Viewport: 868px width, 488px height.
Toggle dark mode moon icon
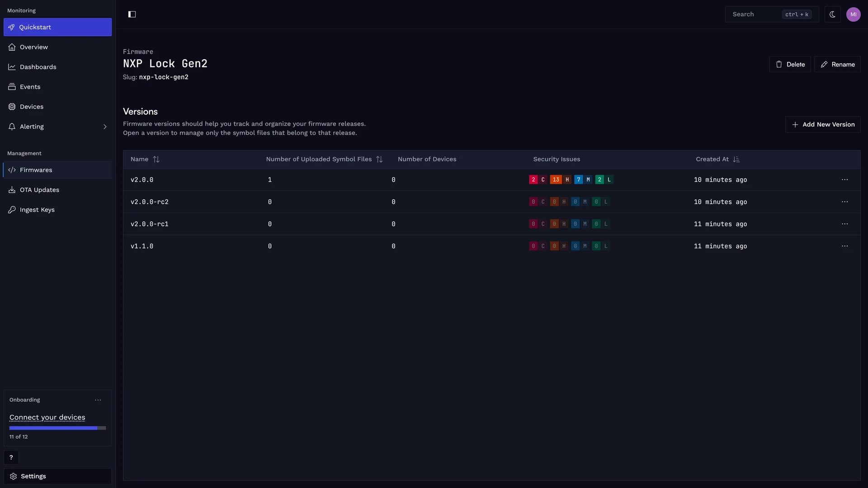coord(832,14)
